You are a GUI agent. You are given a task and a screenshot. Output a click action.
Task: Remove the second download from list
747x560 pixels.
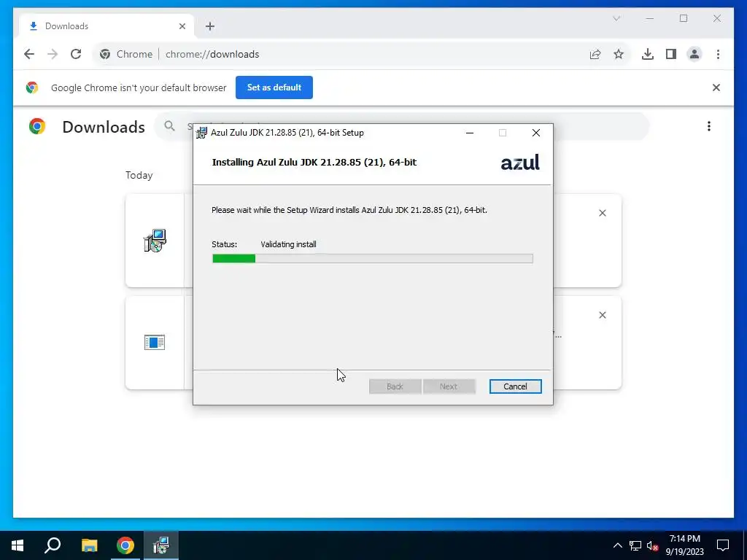pyautogui.click(x=602, y=315)
